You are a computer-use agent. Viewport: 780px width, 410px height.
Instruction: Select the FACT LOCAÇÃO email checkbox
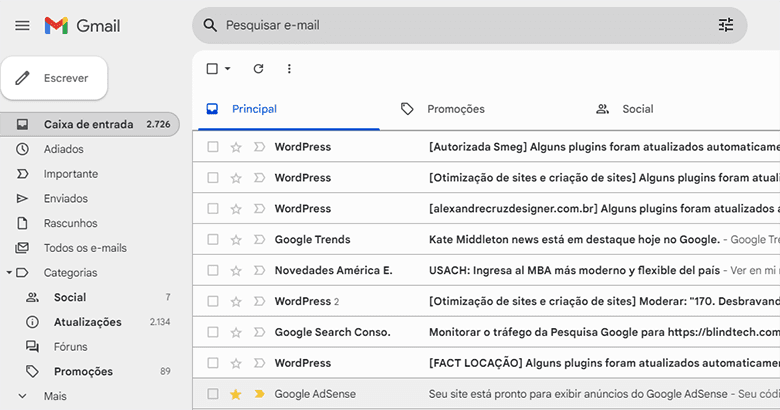(213, 363)
